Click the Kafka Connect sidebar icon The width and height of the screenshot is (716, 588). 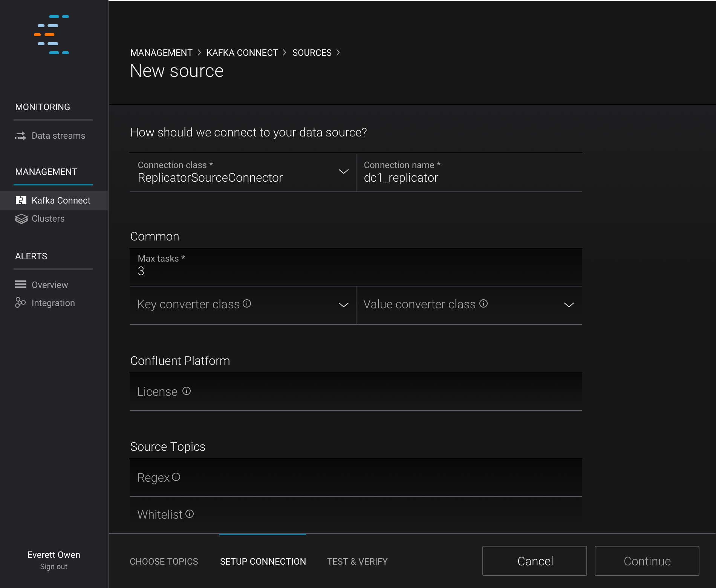[x=21, y=201]
